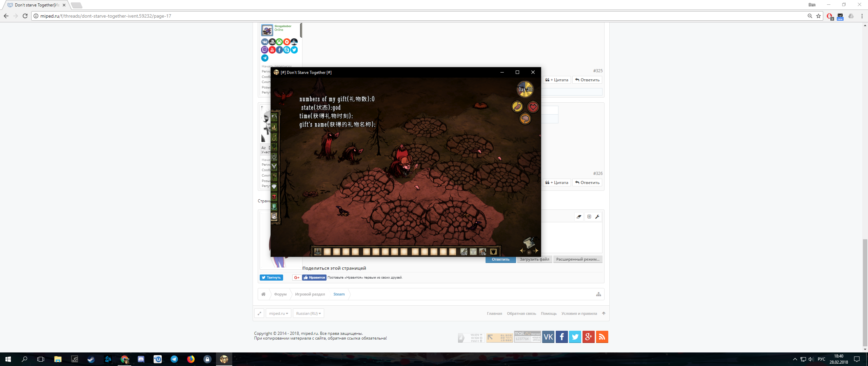Open the Fire crafting tab in game
868x366 pixels.
(x=274, y=127)
